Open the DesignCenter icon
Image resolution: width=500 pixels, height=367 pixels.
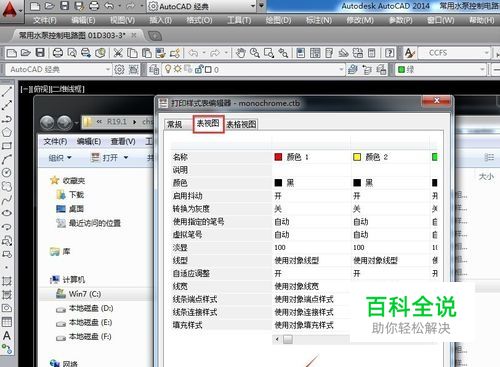click(x=315, y=53)
